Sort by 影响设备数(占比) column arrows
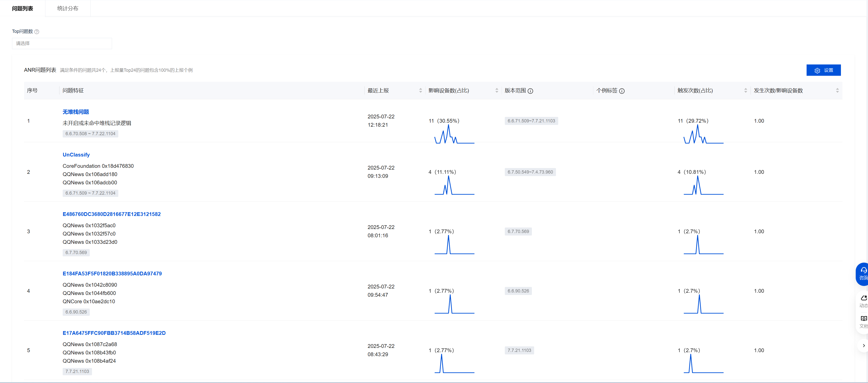Screen dimensions: 868x383 pos(497,90)
